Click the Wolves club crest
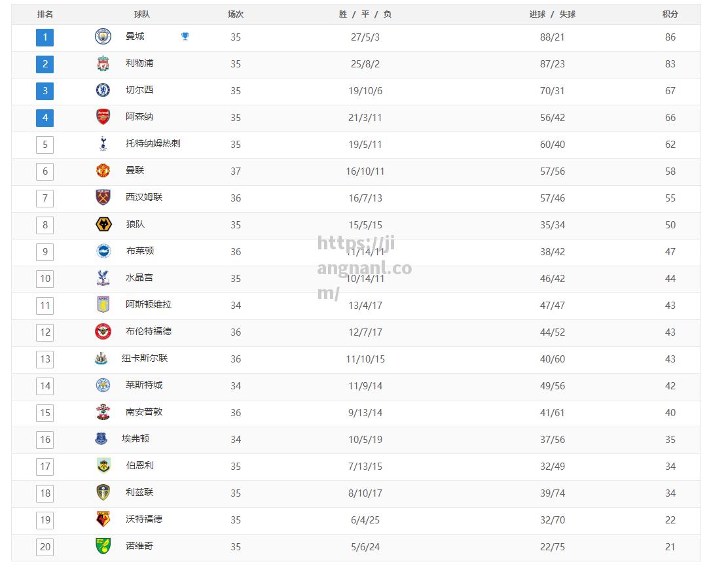This screenshot has width=728, height=566. pos(103,224)
